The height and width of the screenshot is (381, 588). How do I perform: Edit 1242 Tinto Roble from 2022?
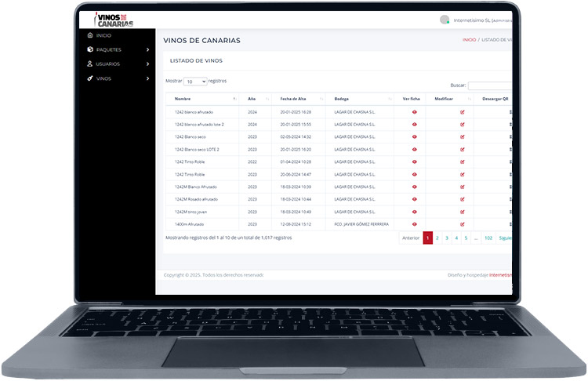463,162
